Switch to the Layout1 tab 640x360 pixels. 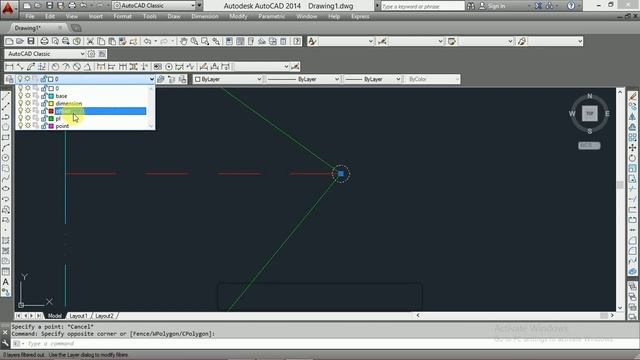[78, 316]
